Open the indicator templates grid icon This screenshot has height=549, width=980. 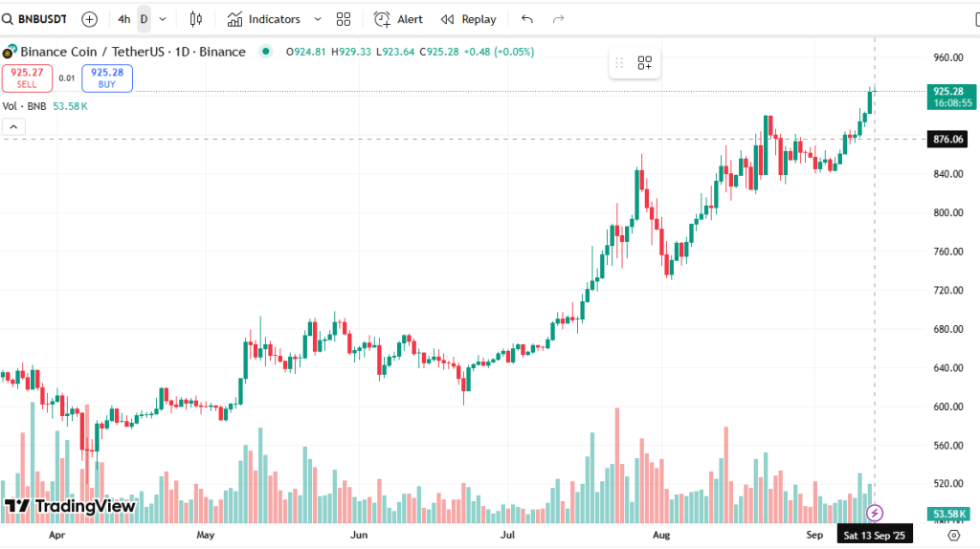click(344, 19)
